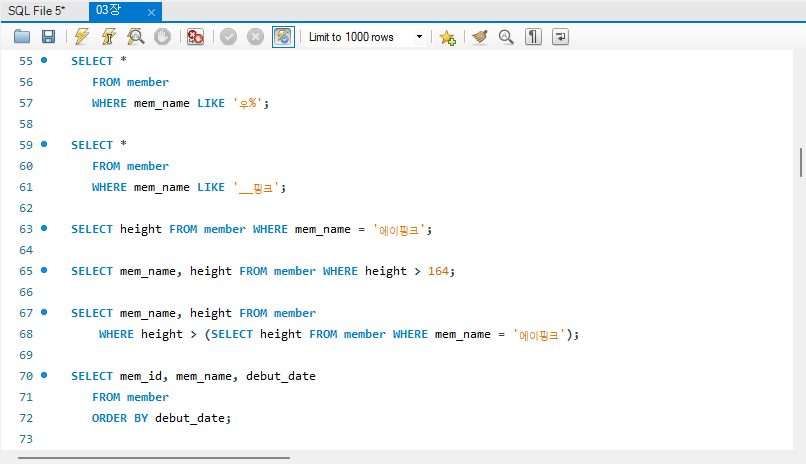The image size is (806, 464).
Task: Stop query execution hand icon
Action: 162,36
